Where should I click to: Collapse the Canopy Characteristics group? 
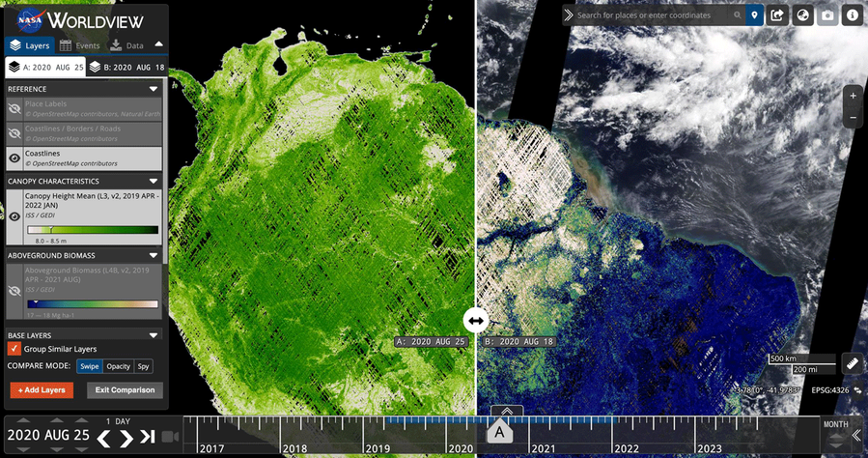(153, 181)
